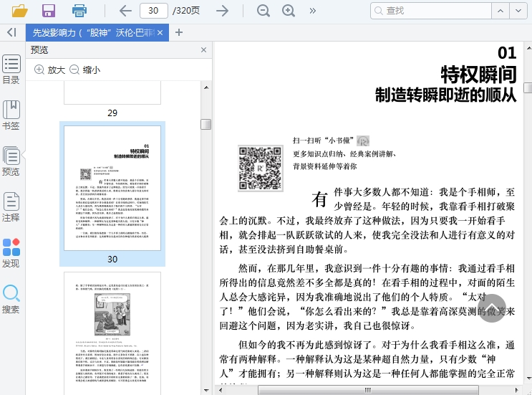Image resolution: width=532 pixels, height=395 pixels.
Task: Click the open file folder icon
Action: pyautogui.click(x=19, y=11)
